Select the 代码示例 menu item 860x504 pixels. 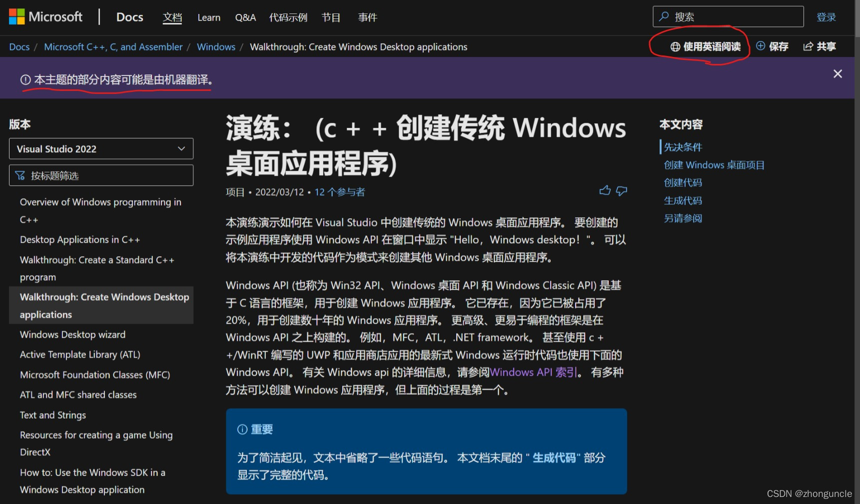click(x=288, y=17)
